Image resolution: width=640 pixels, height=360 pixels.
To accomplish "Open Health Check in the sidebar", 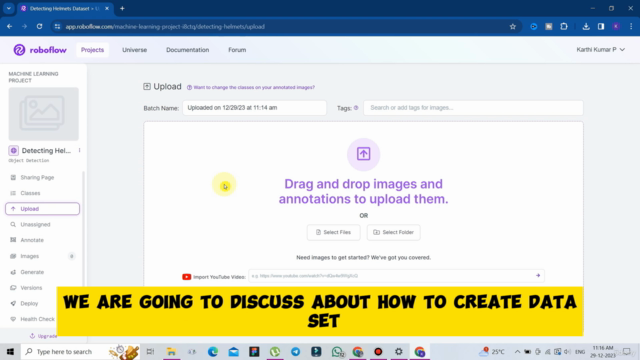I will (37, 319).
